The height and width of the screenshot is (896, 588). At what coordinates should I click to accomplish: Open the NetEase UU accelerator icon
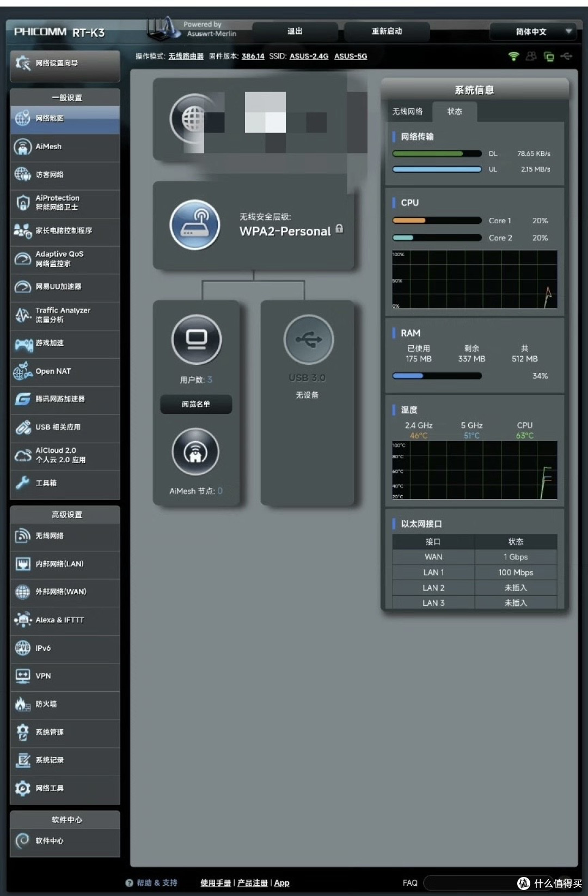[x=22, y=287]
